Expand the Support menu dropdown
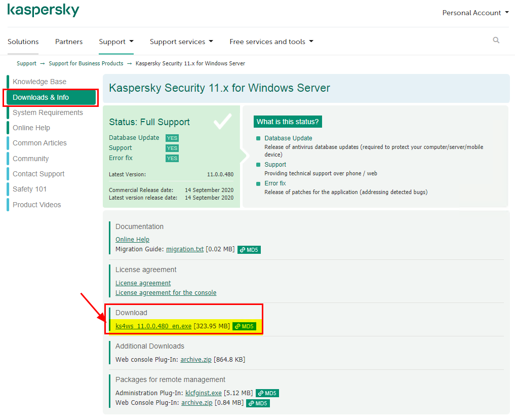 click(x=116, y=42)
